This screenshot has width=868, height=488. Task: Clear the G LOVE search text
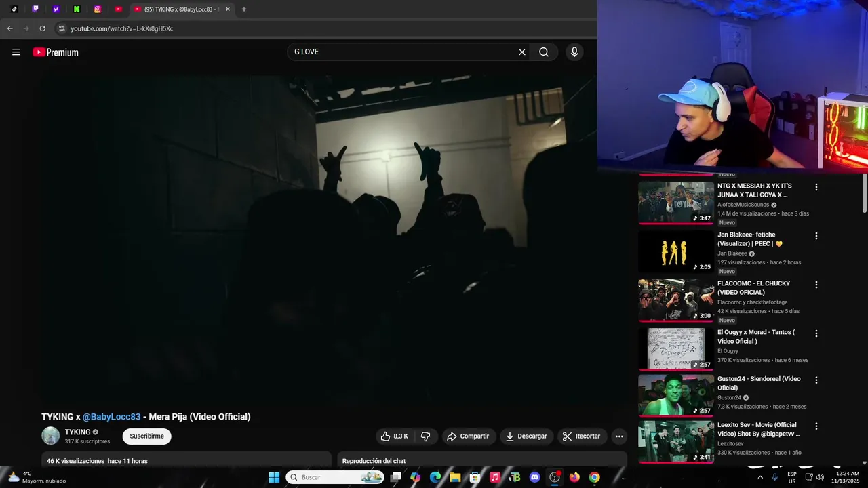tap(522, 52)
